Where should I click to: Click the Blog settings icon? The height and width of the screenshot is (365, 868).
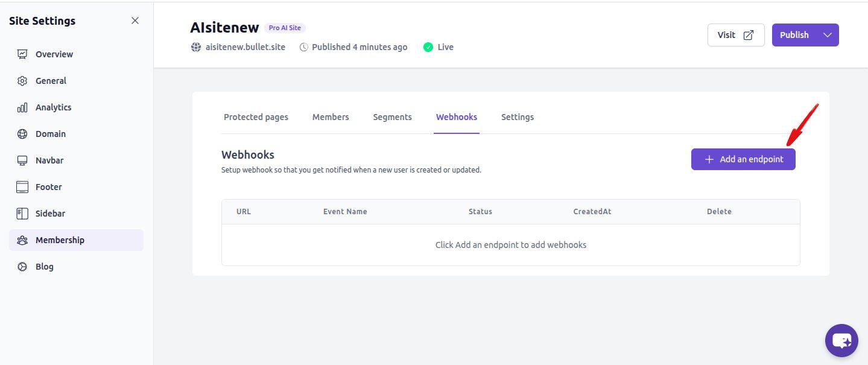click(22, 267)
